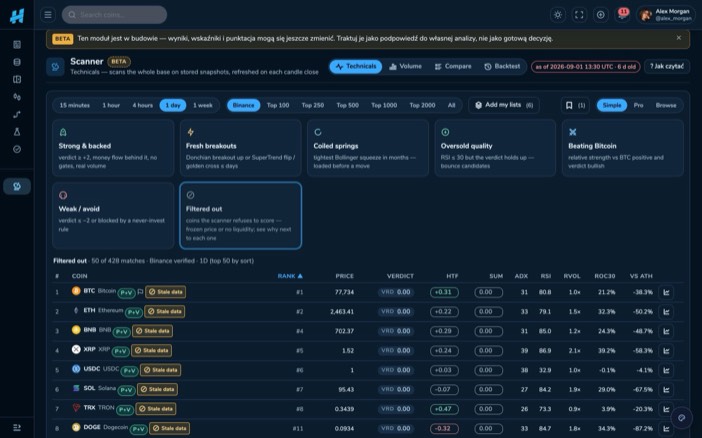Sort the table by RANK column
The width and height of the screenshot is (702, 438).
pos(290,276)
